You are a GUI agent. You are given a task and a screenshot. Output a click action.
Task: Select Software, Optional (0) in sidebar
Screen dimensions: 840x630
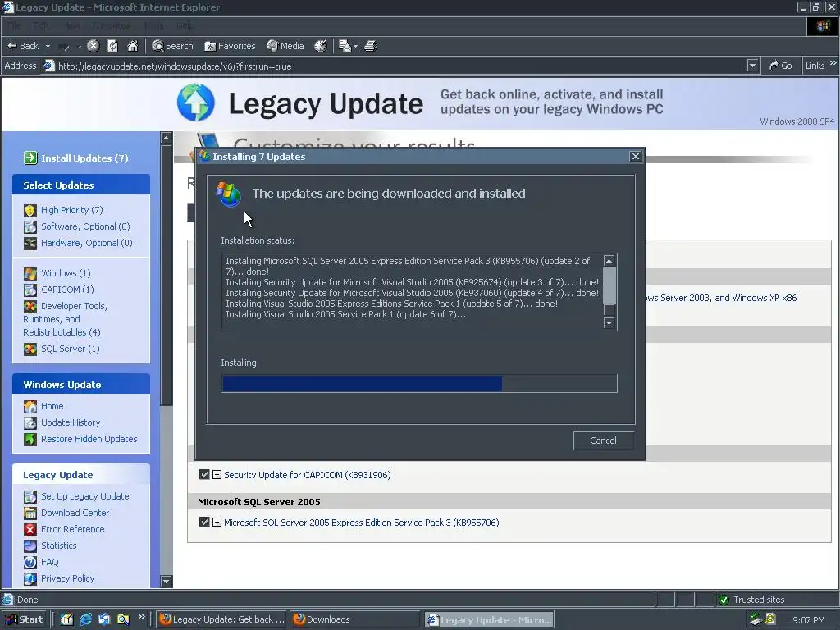85,226
